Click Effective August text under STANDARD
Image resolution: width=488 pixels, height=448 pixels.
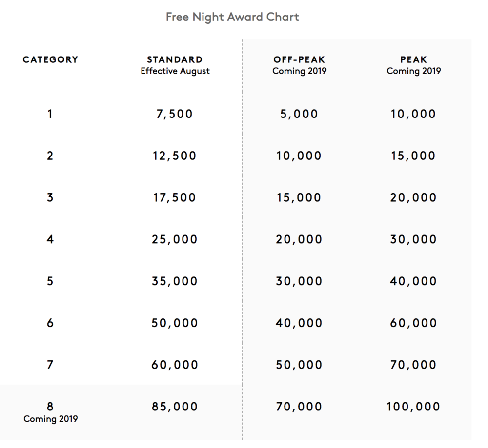175,71
